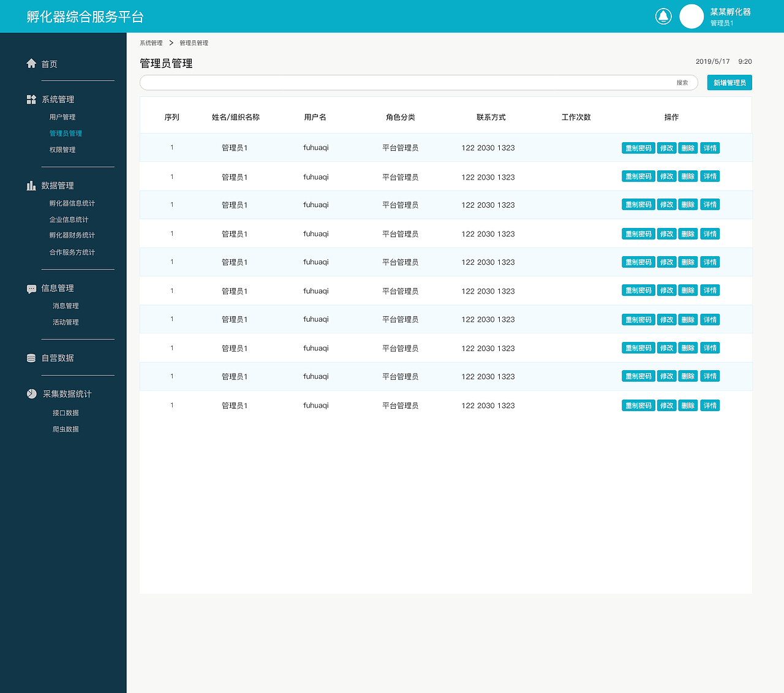Click 重制密码 in the last table row
The width and height of the screenshot is (784, 693).
click(639, 406)
